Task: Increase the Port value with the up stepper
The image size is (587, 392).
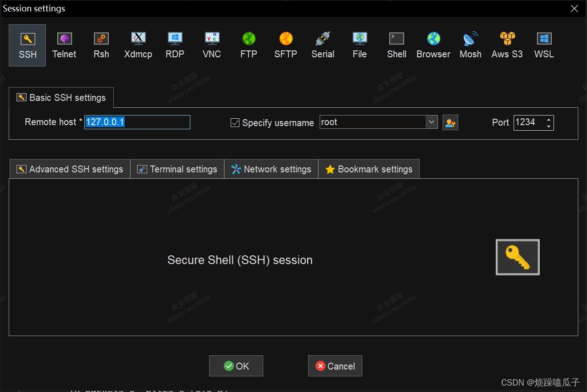Action: [548, 120]
